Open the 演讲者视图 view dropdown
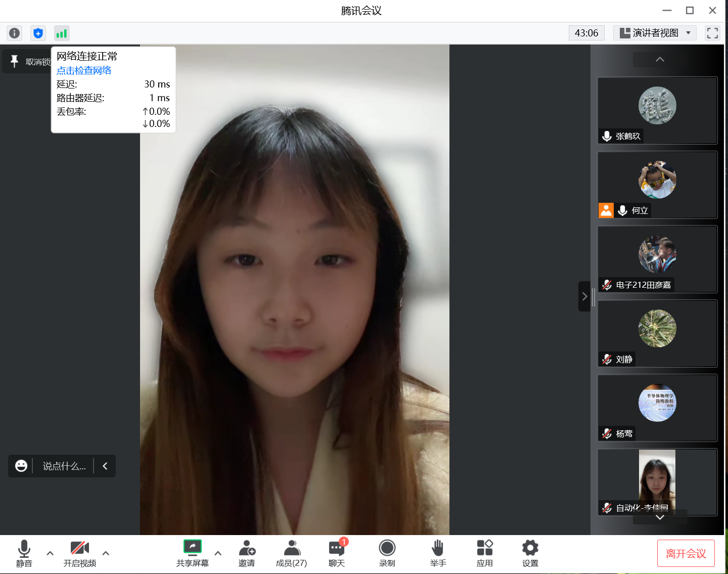The image size is (728, 574). pyautogui.click(x=655, y=33)
